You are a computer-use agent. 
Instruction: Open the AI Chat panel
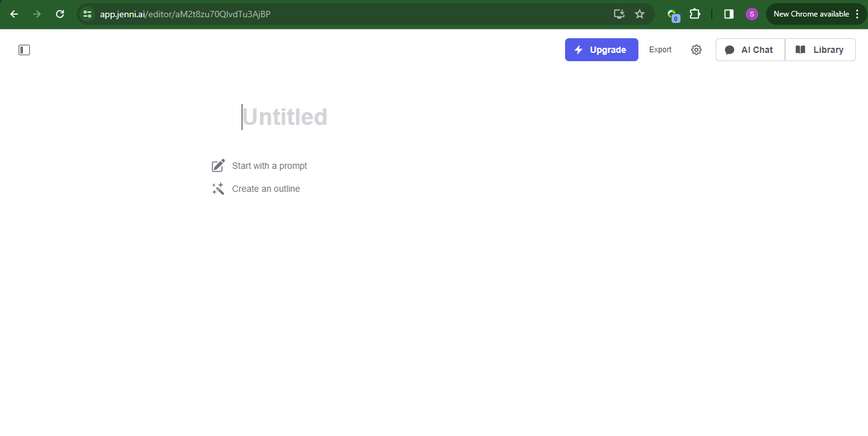click(749, 50)
